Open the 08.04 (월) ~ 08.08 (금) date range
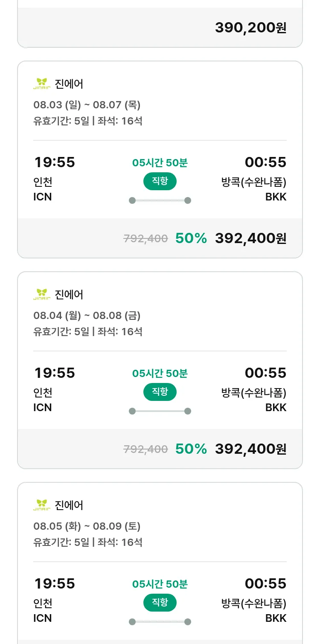Viewport: 320px width, 644px height. 87,316
